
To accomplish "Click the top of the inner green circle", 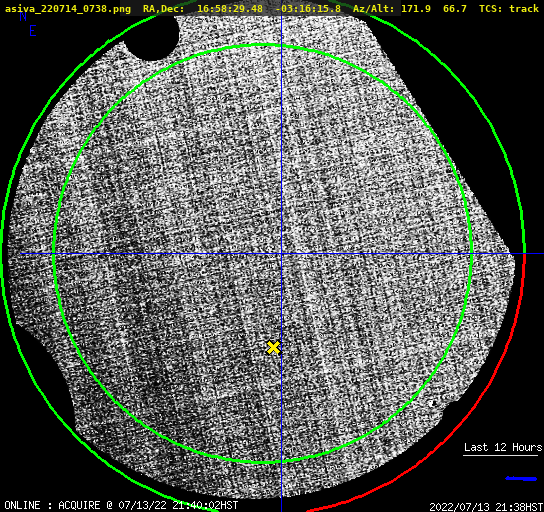I will point(263,45).
